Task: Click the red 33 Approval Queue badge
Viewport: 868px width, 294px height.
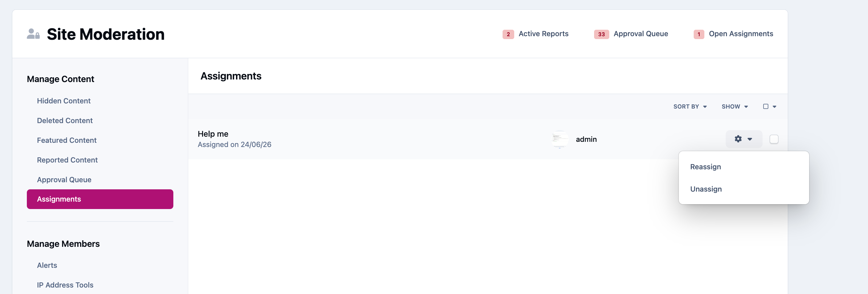Action: (x=602, y=34)
